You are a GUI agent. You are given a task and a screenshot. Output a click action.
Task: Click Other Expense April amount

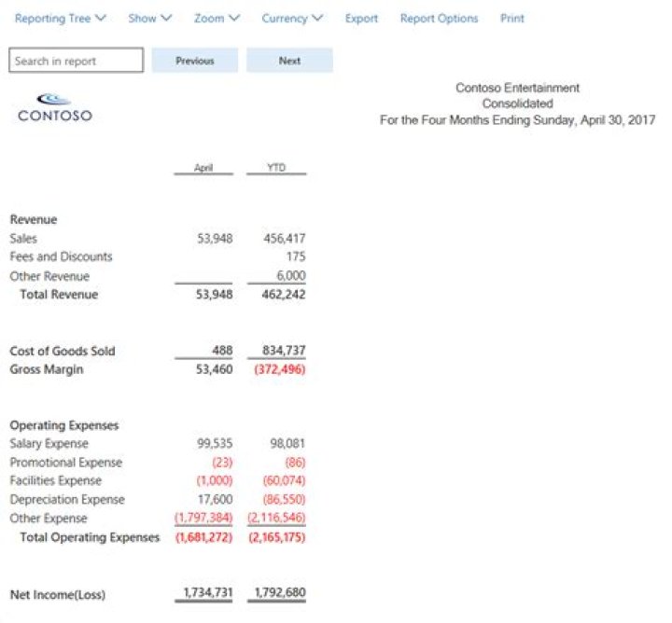click(203, 519)
